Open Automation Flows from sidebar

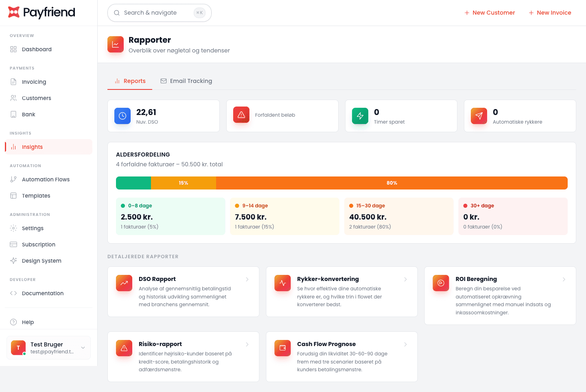(13, 179)
